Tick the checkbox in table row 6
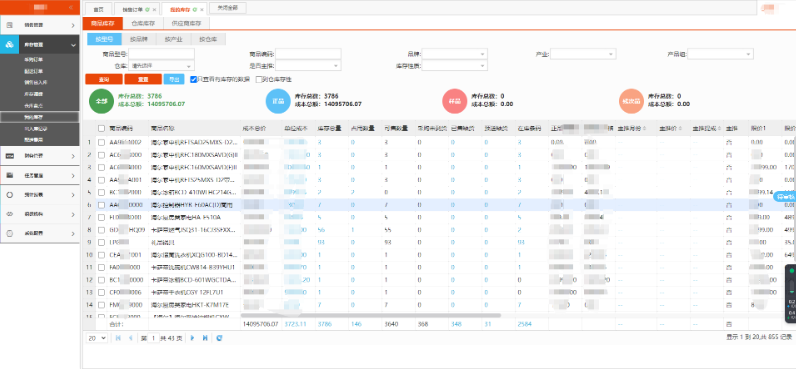 pyautogui.click(x=102, y=205)
